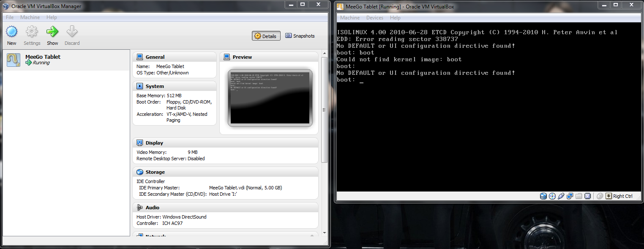The height and width of the screenshot is (249, 644).
Task: Click the Audio section speaker icon
Action: click(139, 208)
